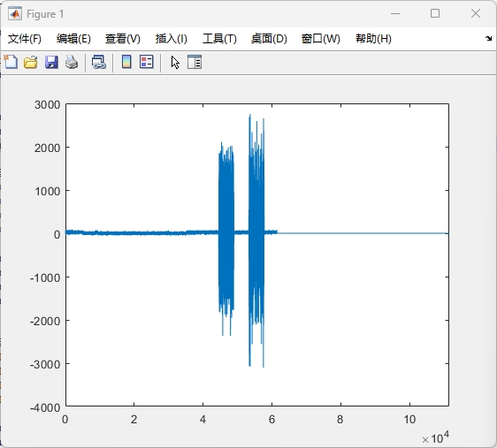
Task: Click the tallest blue signal burst in plot
Action: click(x=256, y=240)
